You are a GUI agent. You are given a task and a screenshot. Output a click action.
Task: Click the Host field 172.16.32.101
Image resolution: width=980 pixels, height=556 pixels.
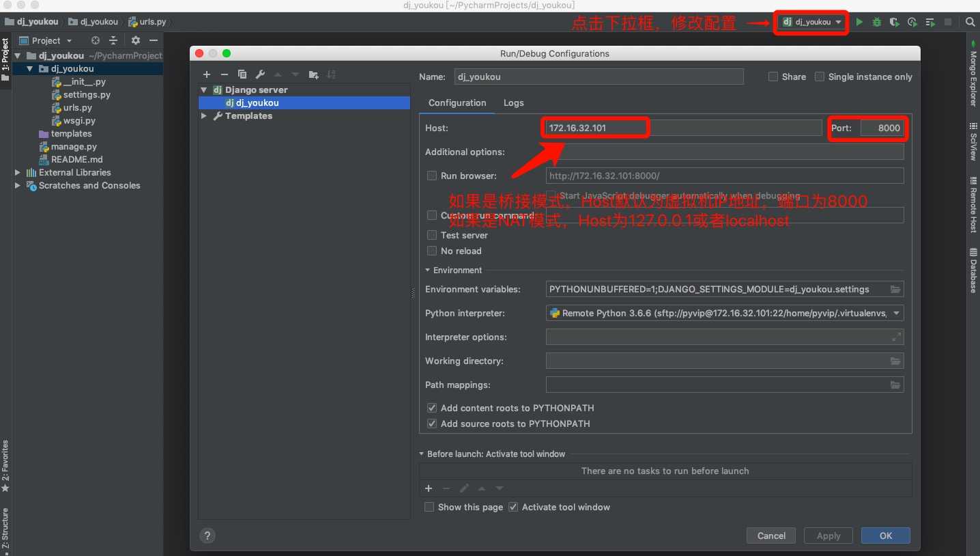point(684,128)
